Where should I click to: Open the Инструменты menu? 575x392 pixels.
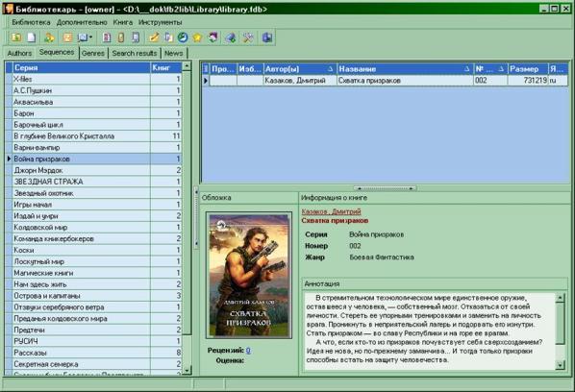[160, 22]
